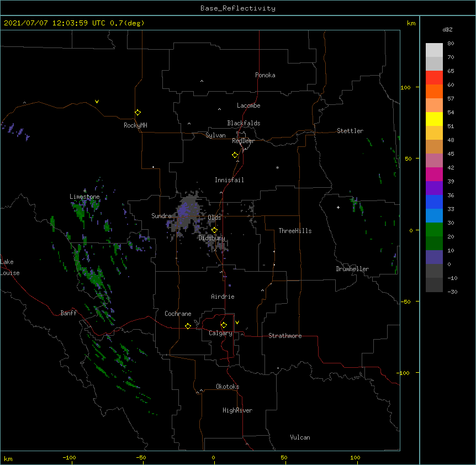476x465 pixels.
Task: Pick the yellow 51-54 dBZ legend band
Action: pos(434,119)
